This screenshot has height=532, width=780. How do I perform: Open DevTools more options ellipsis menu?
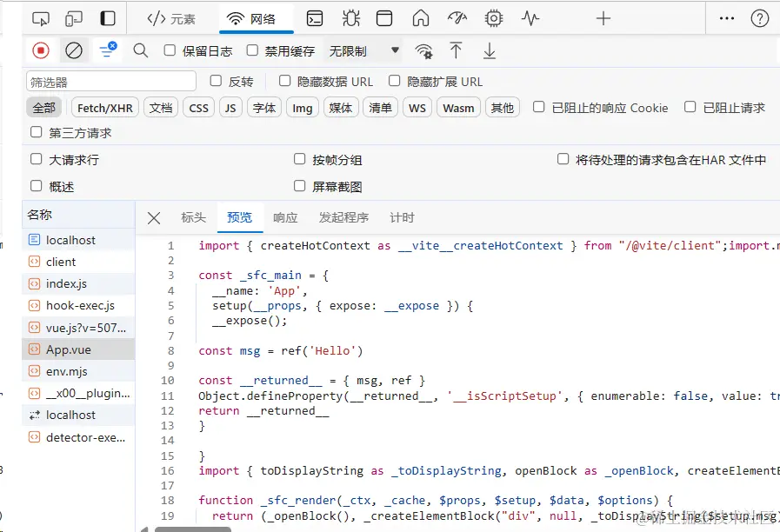coord(726,19)
